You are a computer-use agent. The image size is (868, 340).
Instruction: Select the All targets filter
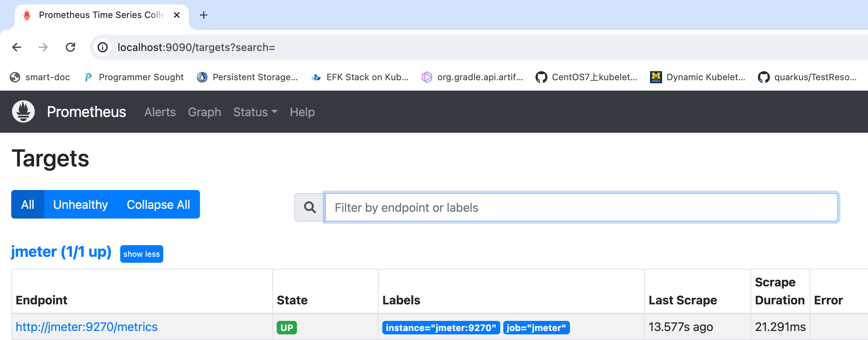tap(28, 205)
